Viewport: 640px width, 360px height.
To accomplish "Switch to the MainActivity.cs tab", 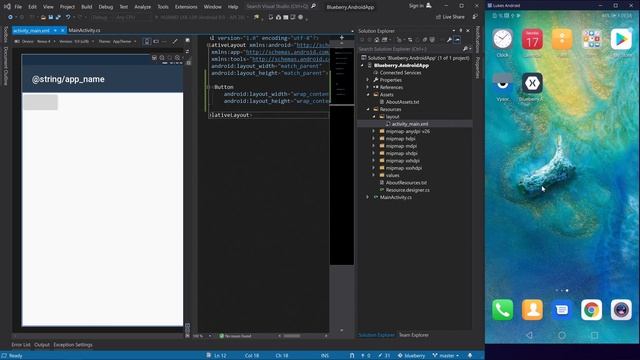I will coord(84,31).
